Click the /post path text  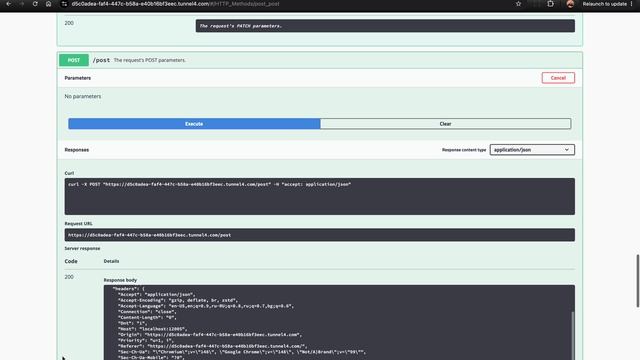pos(101,60)
